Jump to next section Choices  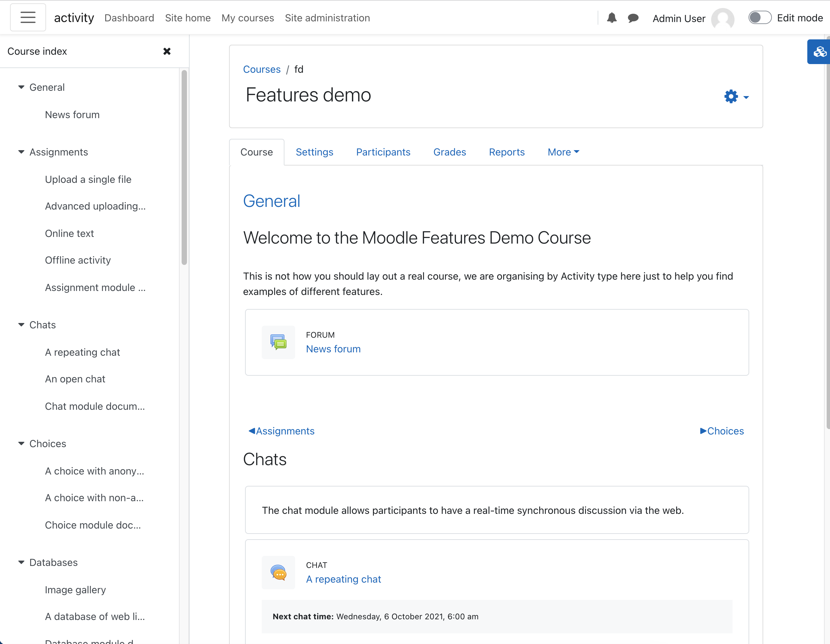[722, 431]
